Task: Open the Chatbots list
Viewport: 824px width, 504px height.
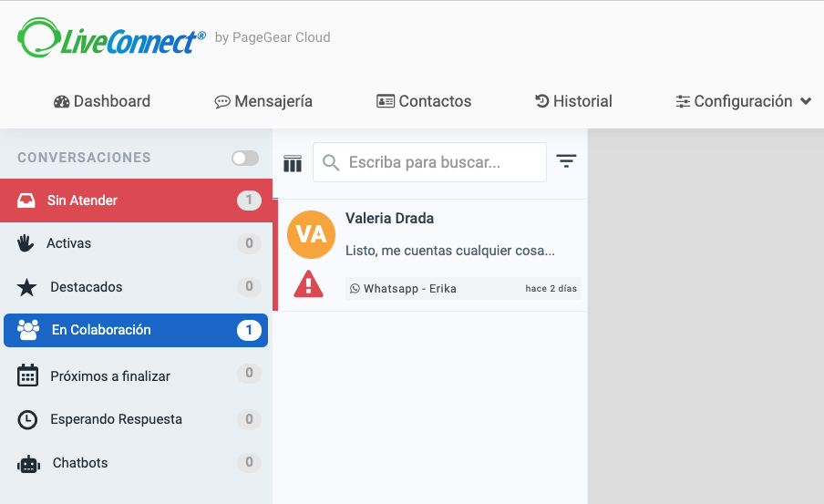Action: (x=136, y=463)
